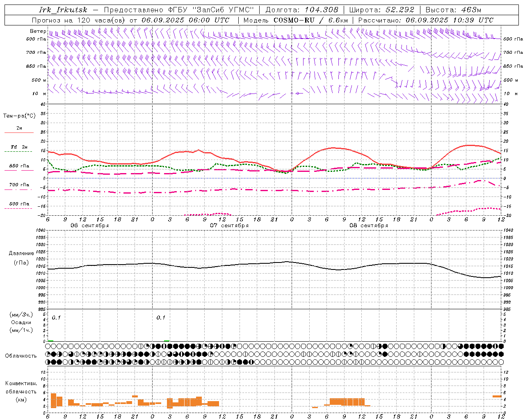
Task: Click the Irk_Irkutsk station title
Action: tap(63, 10)
